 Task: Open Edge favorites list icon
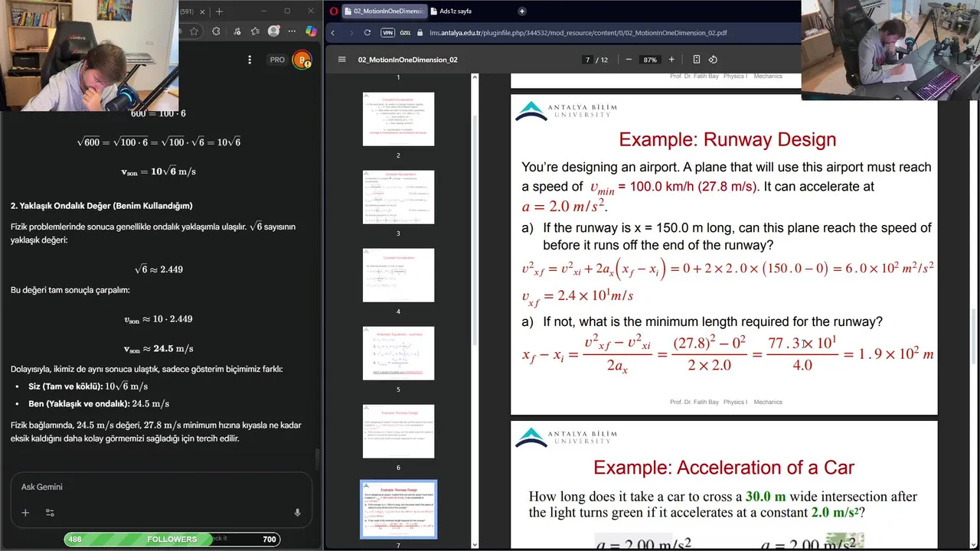(x=254, y=31)
